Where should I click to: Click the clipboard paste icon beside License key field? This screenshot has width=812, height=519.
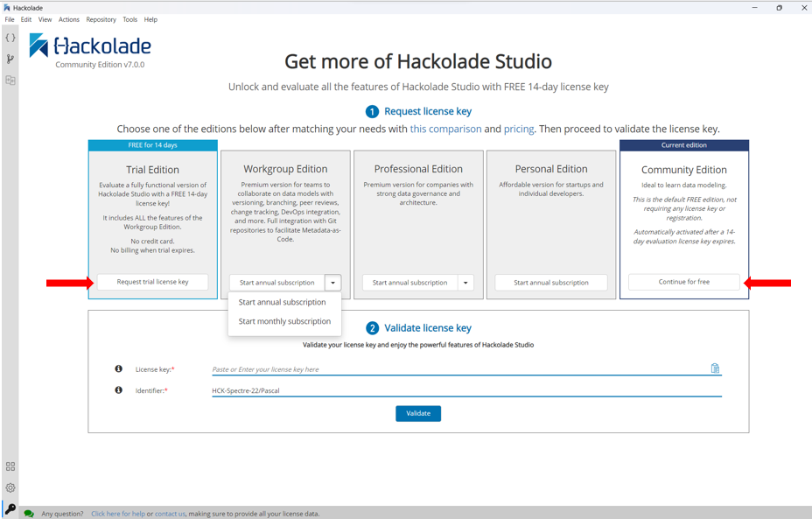click(716, 368)
